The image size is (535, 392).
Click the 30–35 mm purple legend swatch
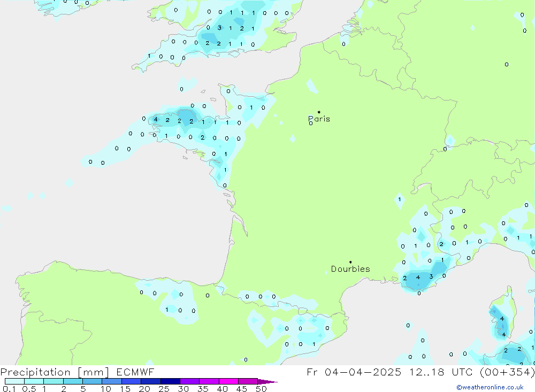point(189,381)
